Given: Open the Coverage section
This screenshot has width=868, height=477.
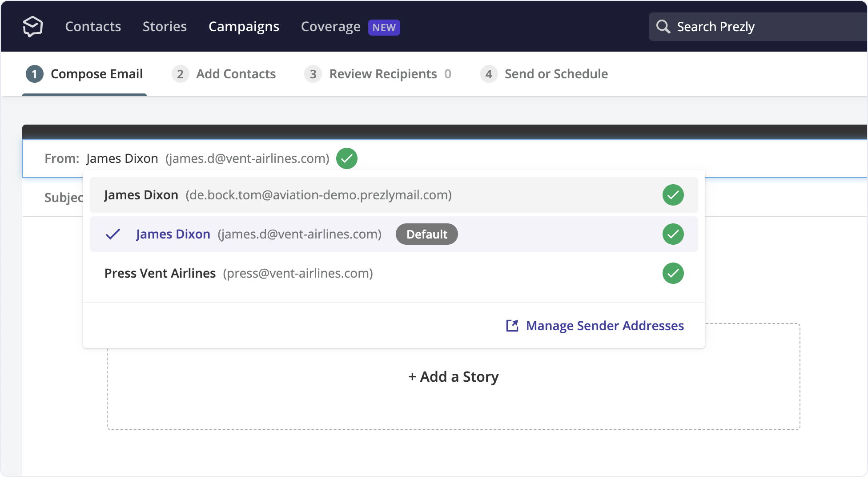Looking at the screenshot, I should point(330,27).
